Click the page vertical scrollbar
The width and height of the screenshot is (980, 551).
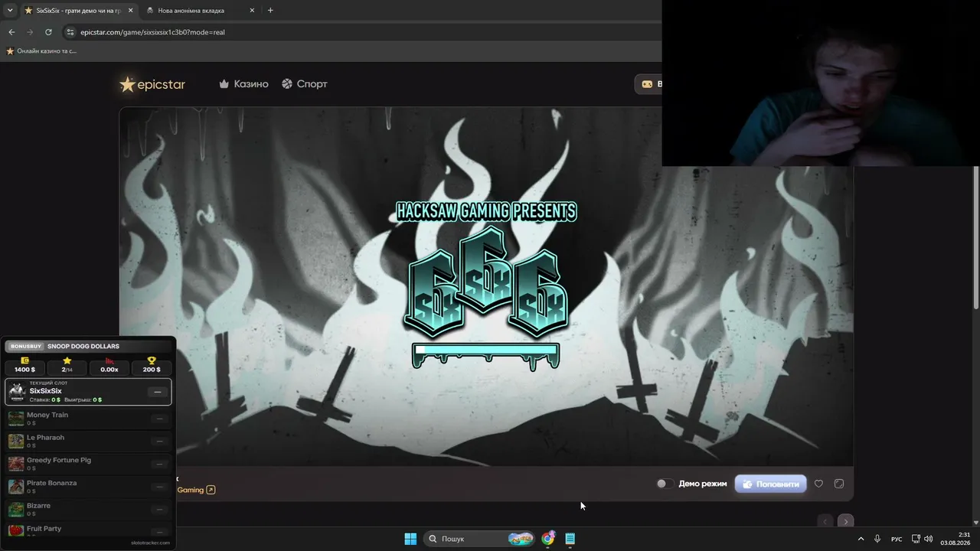tap(975, 237)
